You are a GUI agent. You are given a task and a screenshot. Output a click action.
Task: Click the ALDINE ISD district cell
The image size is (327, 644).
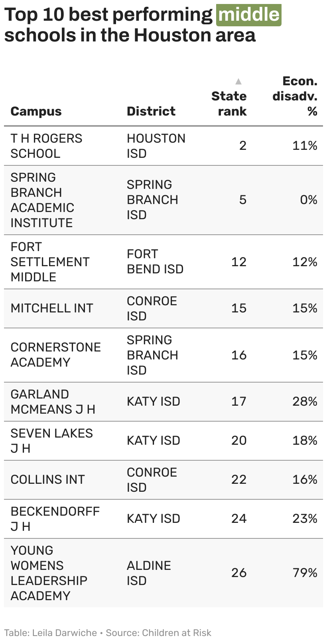149,573
